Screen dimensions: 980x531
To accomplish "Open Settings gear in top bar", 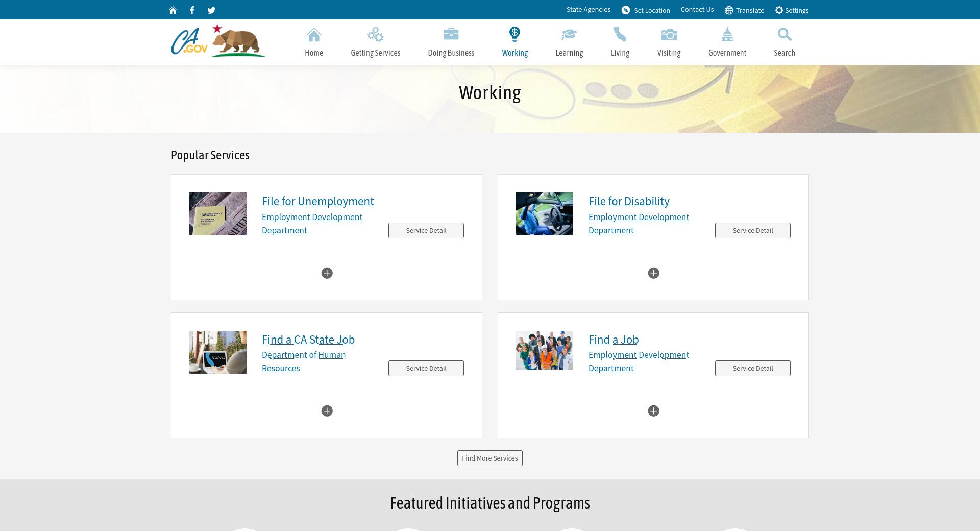I will (779, 10).
